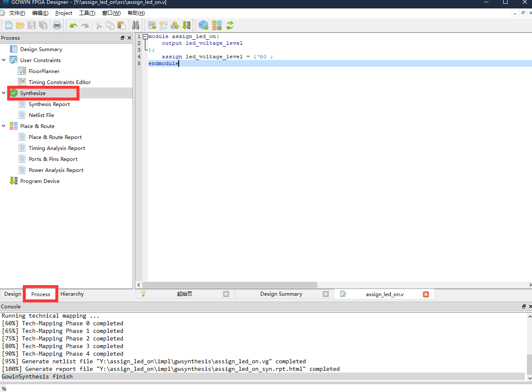This screenshot has width=532, height=392.
Task: Select the Synthesize process item
Action: [x=33, y=93]
